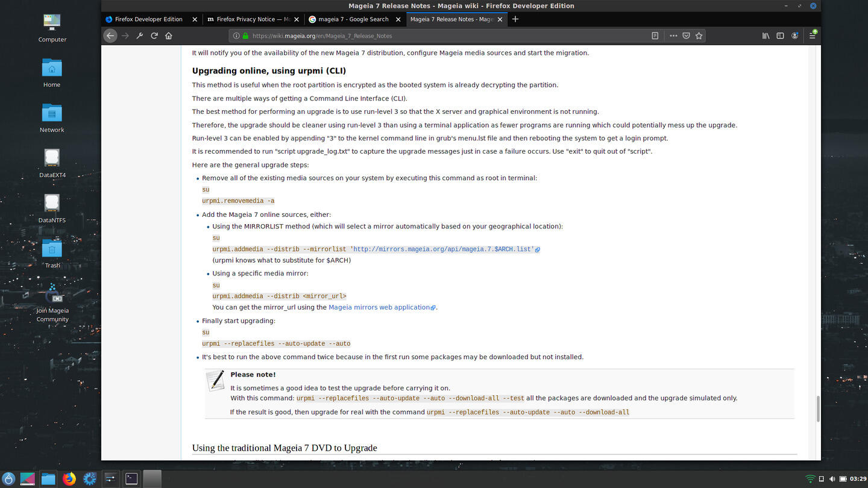Click the page vertical scrollbar thumb

[x=817, y=409]
